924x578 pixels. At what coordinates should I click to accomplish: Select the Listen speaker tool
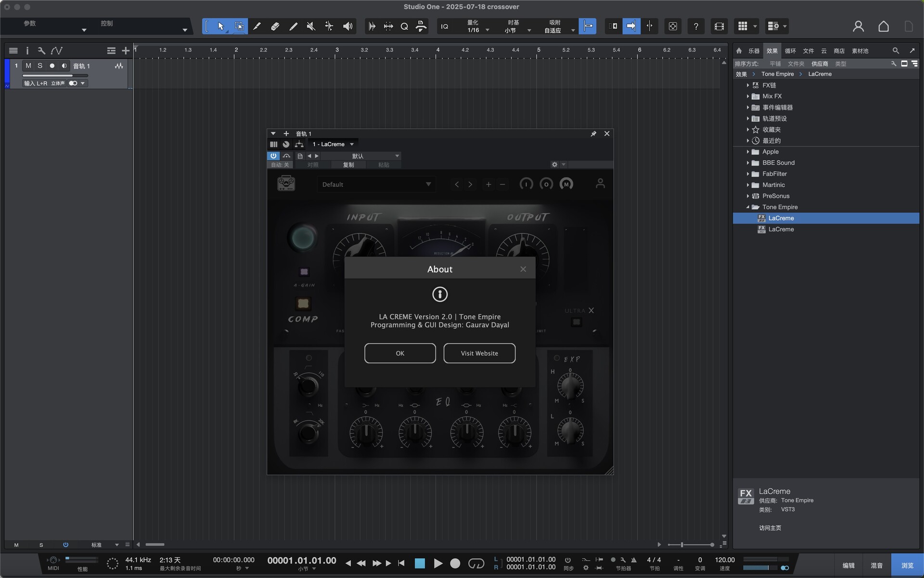pos(347,26)
